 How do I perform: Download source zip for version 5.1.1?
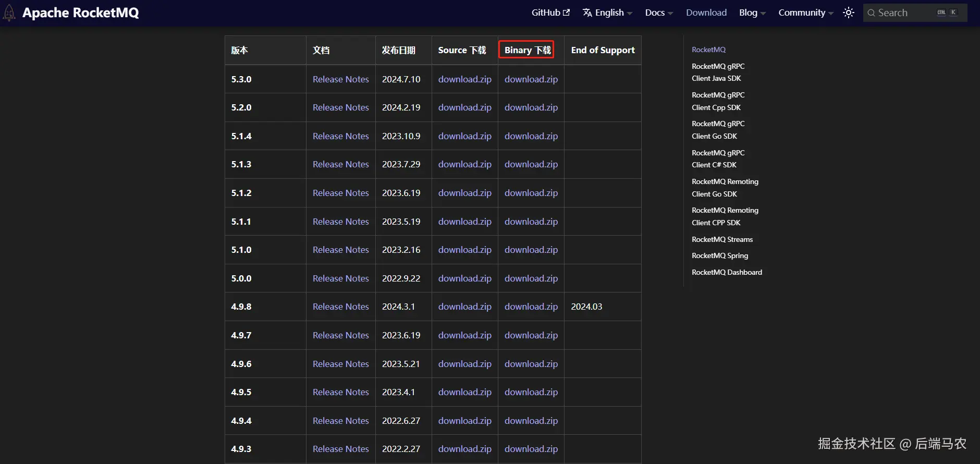coord(464,222)
